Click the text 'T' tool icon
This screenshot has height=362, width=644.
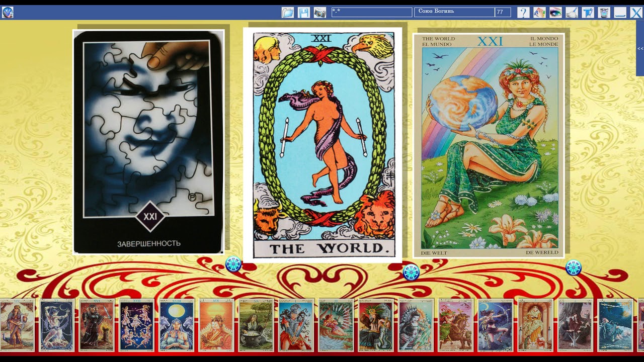click(x=588, y=13)
